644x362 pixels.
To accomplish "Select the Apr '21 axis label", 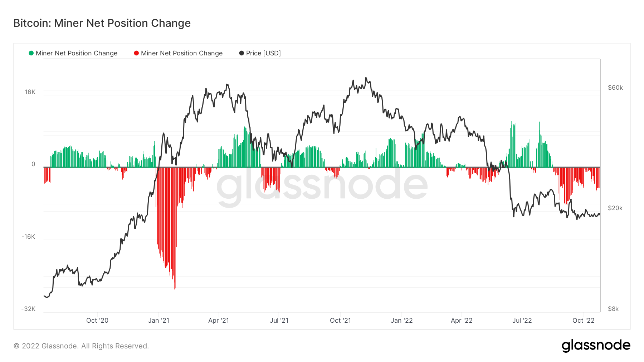I will pos(219,321).
